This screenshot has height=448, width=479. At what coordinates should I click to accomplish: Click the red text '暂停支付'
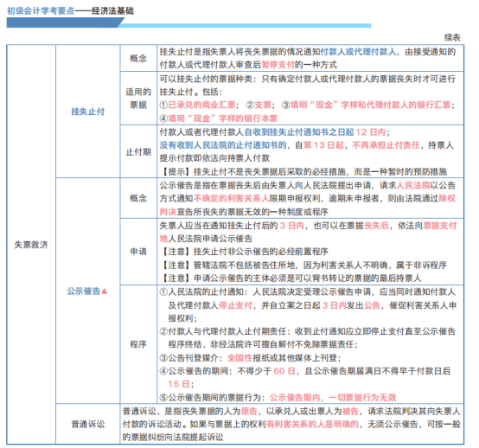click(278, 65)
